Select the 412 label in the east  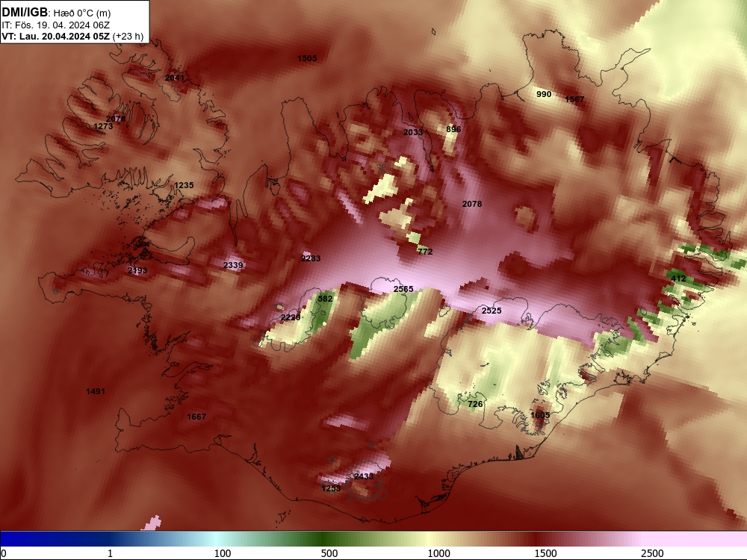[x=678, y=279]
